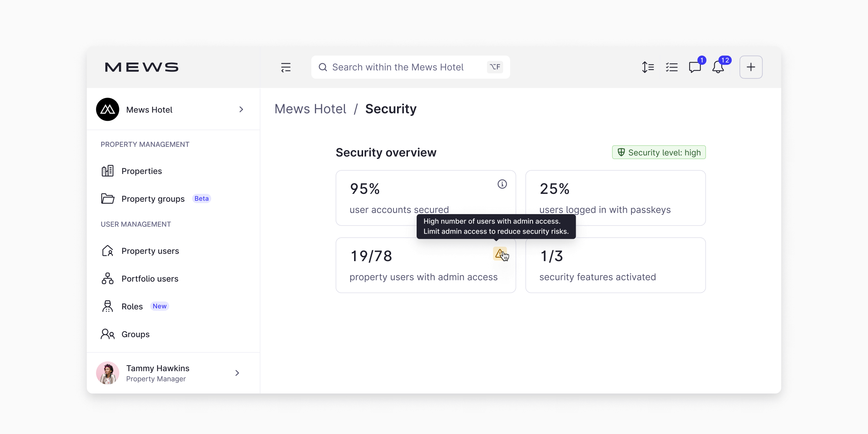Click the admin access warning triangle icon
The image size is (868, 434).
[x=500, y=254]
